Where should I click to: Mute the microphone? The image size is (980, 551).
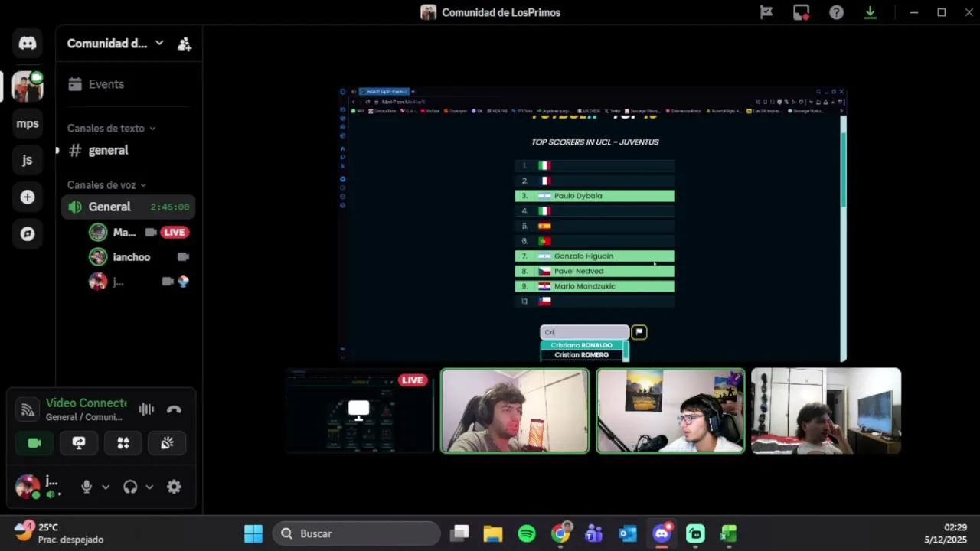87,487
